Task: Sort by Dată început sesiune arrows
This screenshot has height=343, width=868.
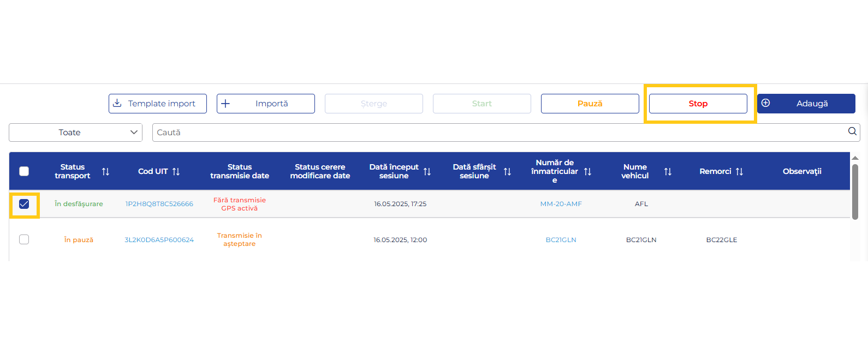Action: (427, 172)
